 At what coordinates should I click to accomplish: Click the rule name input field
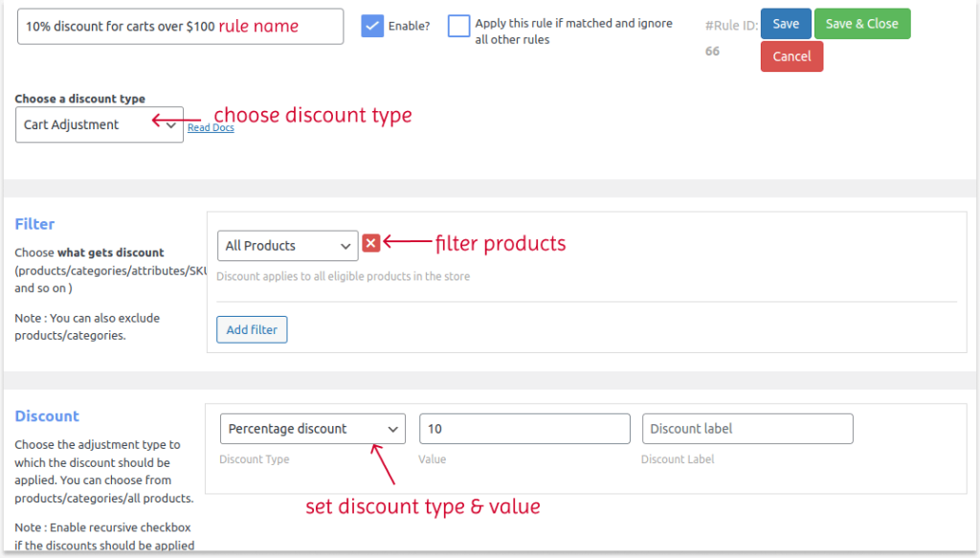point(180,26)
